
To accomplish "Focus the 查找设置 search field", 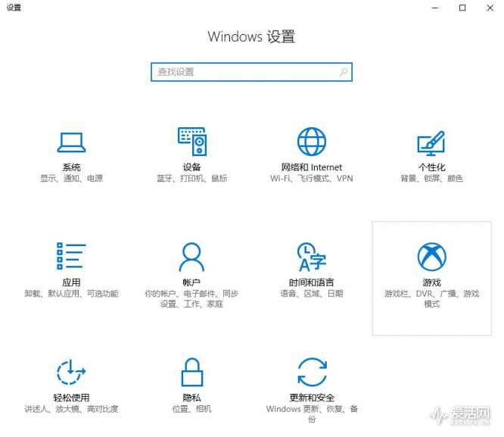I will tap(252, 72).
